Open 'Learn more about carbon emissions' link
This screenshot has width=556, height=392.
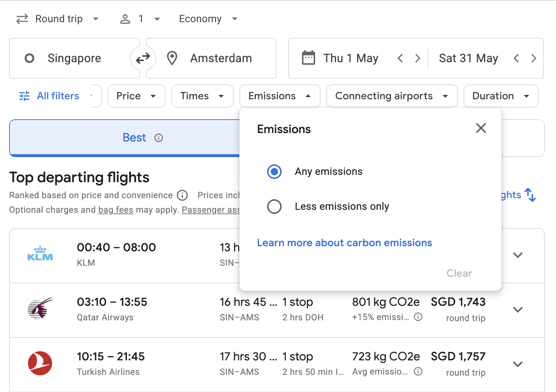point(344,243)
